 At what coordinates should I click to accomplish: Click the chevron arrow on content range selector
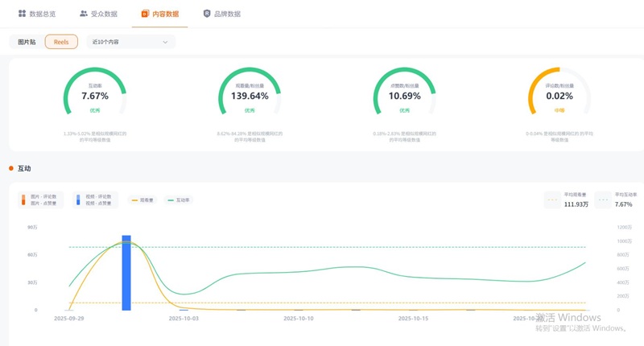pyautogui.click(x=166, y=42)
